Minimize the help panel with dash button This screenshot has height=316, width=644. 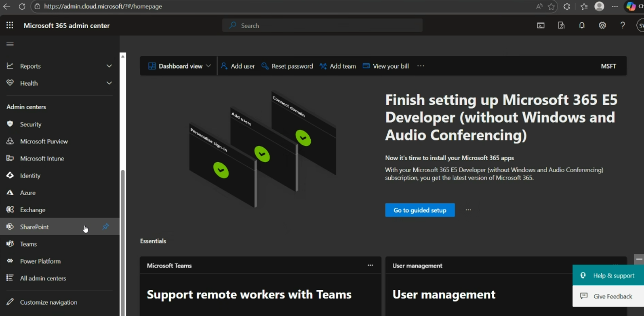(x=639, y=259)
